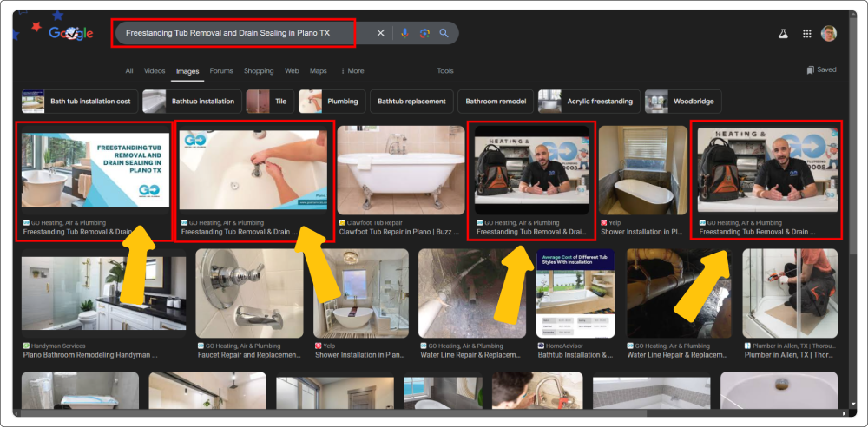Open dark freestanding tub Yelp image
Image resolution: width=868 pixels, height=428 pixels.
pos(642,170)
